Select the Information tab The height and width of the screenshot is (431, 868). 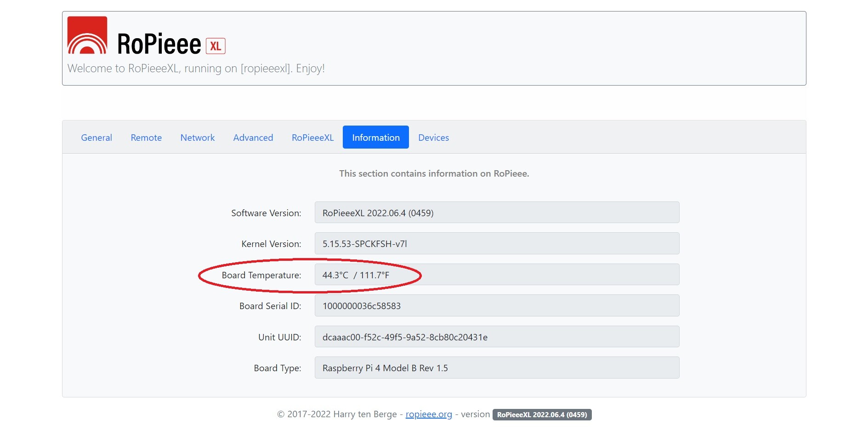pyautogui.click(x=376, y=138)
